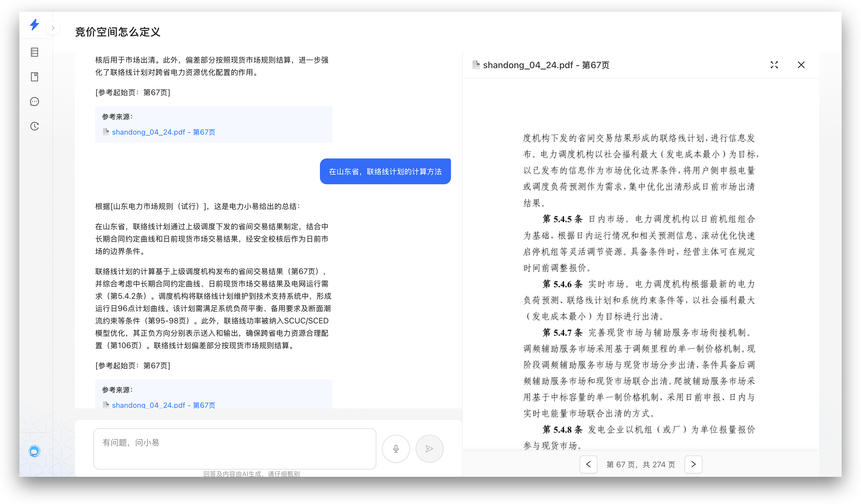Click the 第 67 页，共 274 页 page indicator
Viewport: 861px width, 504px height.
[x=640, y=464]
